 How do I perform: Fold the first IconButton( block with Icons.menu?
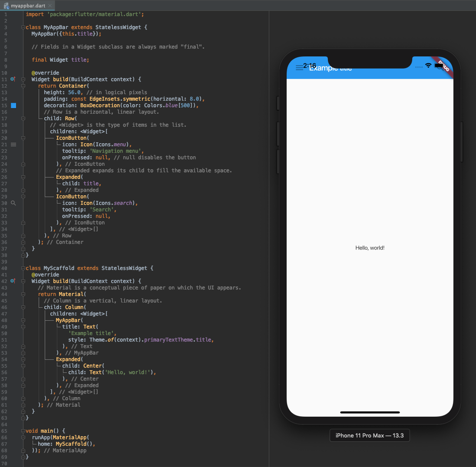[x=23, y=138]
